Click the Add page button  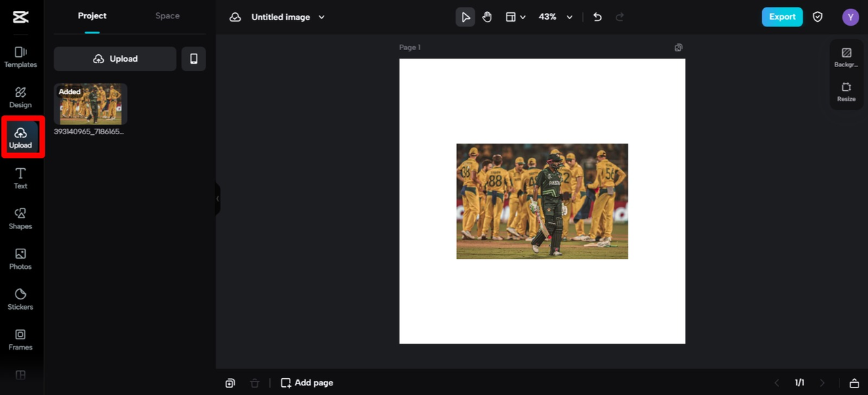[x=307, y=383]
